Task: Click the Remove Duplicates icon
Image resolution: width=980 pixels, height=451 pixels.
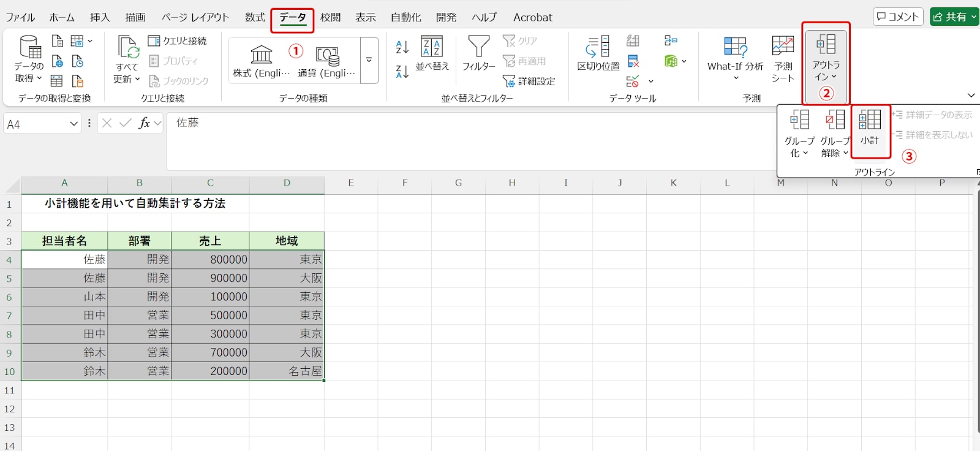Action: coord(633,61)
